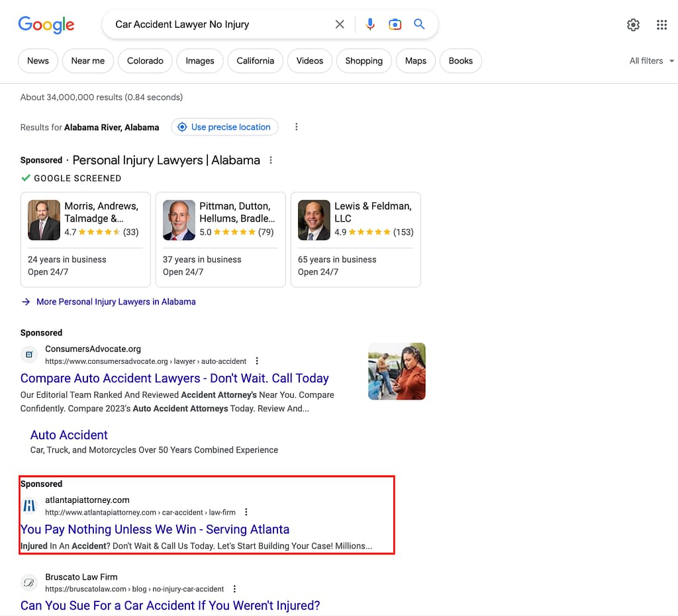Open You Pay Nothing Unless We Win link
The width and height of the screenshot is (678, 616).
[155, 529]
